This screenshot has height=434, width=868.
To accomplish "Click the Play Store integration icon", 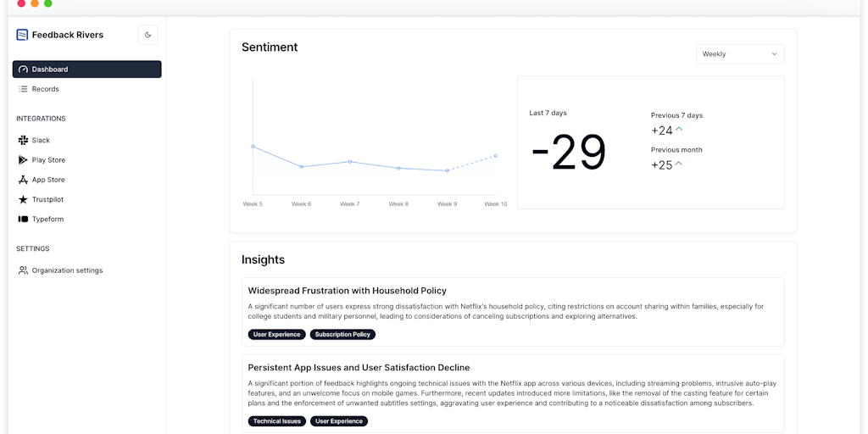I will (x=23, y=160).
